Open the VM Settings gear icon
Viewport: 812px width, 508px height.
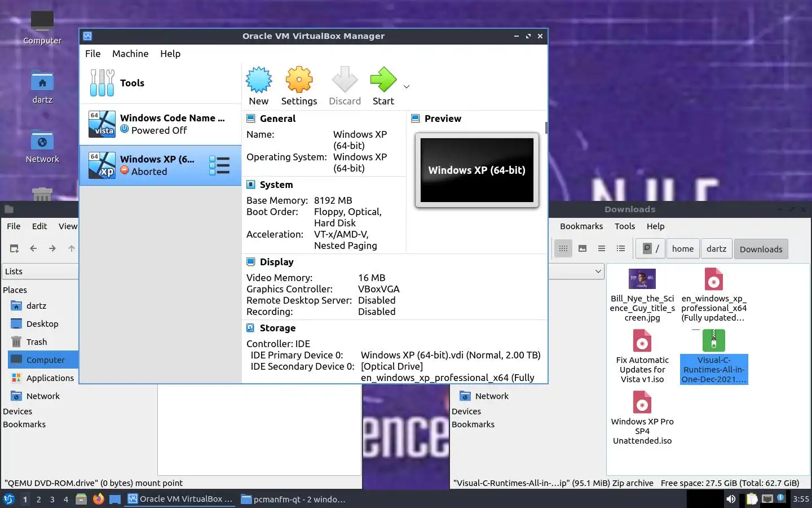[x=299, y=86]
